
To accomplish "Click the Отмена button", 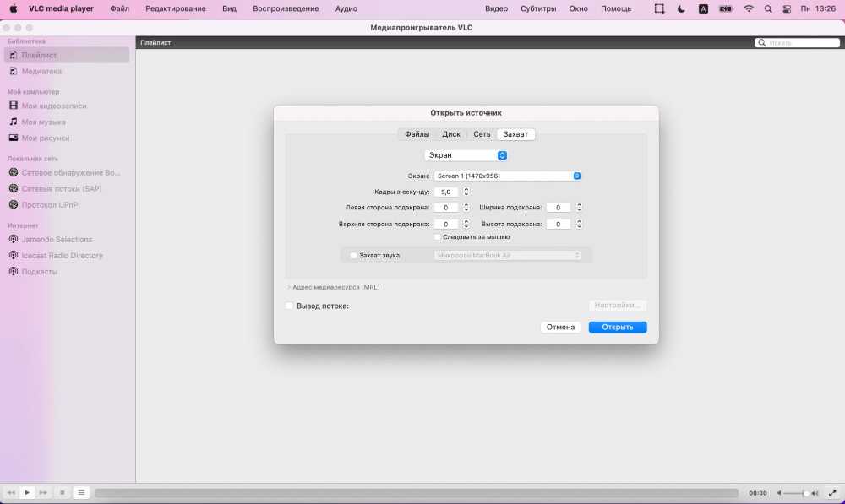I will (x=560, y=327).
